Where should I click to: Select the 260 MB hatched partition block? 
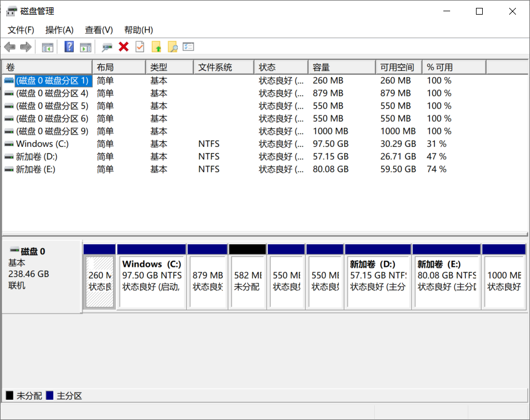point(100,276)
